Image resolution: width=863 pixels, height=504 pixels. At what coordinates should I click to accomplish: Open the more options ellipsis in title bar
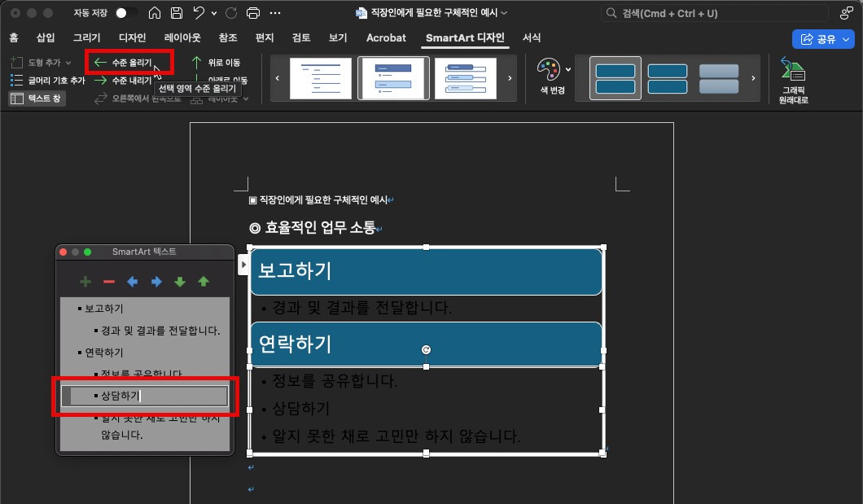(x=275, y=13)
